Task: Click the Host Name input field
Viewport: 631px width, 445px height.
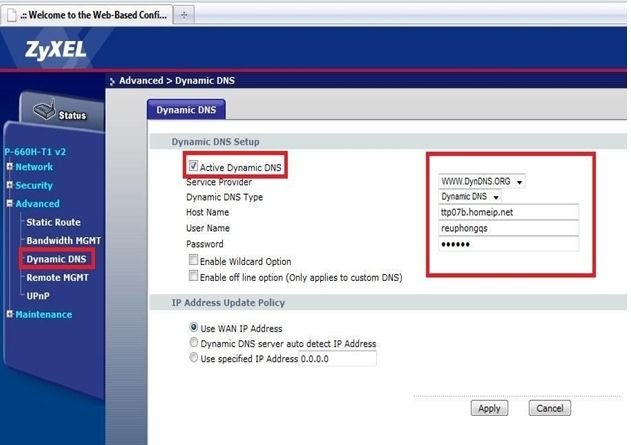Action: [509, 212]
